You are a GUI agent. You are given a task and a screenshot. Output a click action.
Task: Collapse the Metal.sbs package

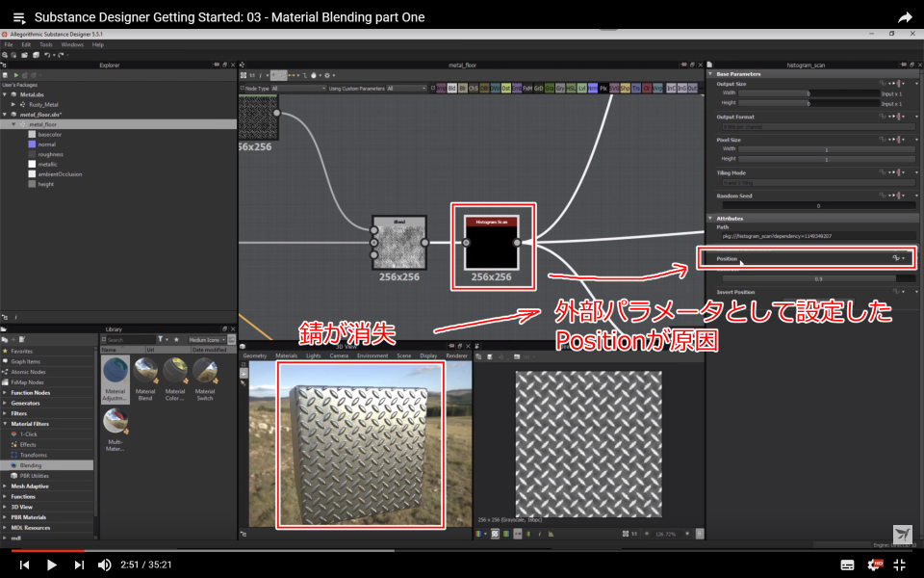tap(6, 94)
